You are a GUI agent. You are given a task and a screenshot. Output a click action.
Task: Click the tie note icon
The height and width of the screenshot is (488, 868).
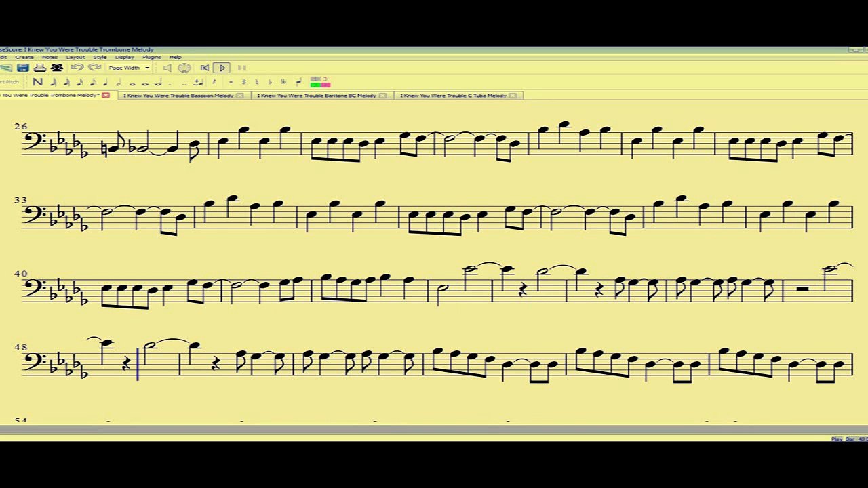point(198,82)
